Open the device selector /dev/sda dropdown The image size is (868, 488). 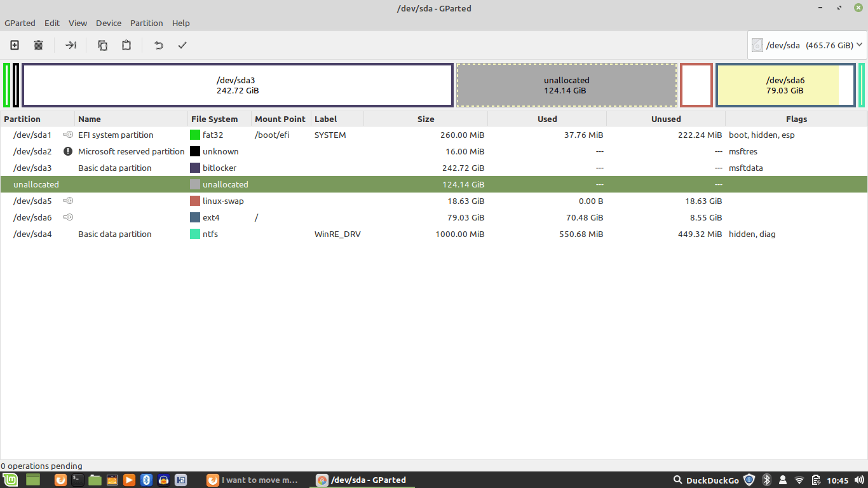[x=807, y=45]
